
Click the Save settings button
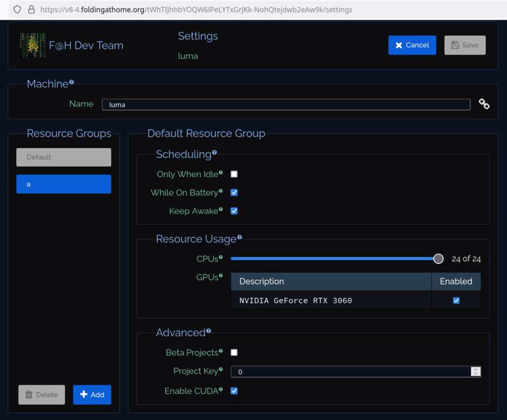point(465,45)
